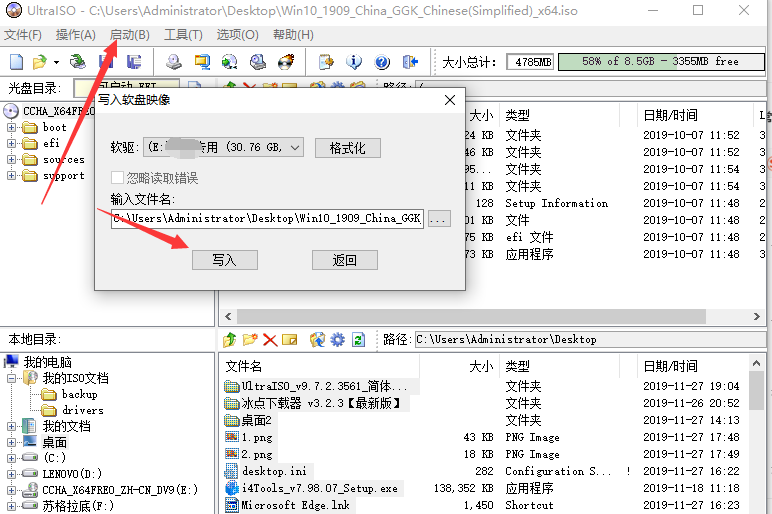Click the Mount to virtual drive icon
Screen dimensions: 772x514
257,62
